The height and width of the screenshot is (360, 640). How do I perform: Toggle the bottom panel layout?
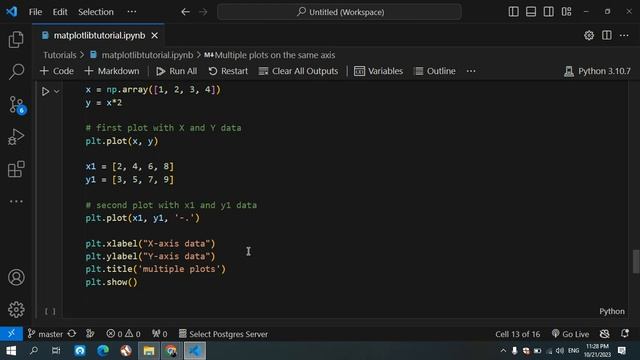[x=531, y=12]
